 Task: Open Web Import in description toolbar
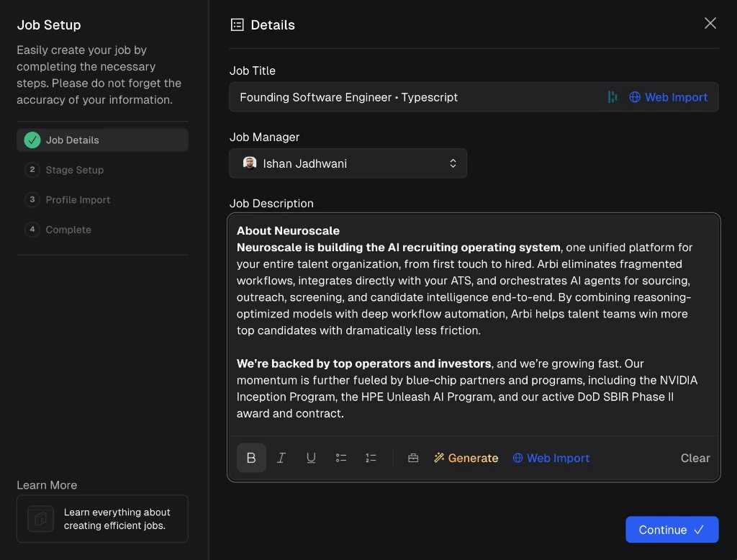[x=551, y=458]
